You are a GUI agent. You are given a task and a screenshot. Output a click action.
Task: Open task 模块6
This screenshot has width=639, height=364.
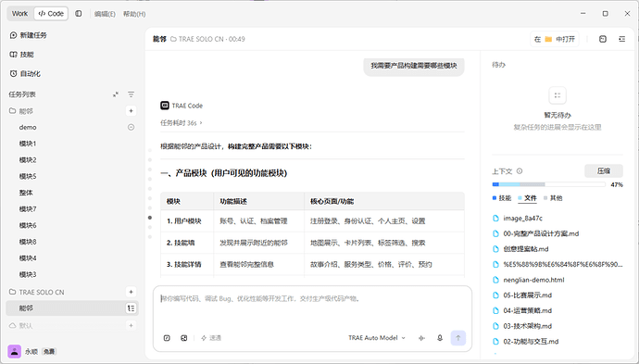click(28, 225)
